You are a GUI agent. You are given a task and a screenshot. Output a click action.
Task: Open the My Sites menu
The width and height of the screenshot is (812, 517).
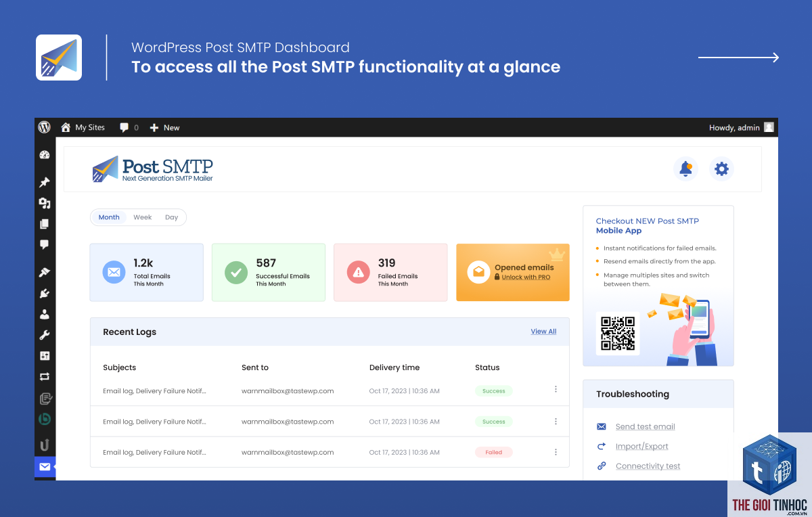click(83, 127)
